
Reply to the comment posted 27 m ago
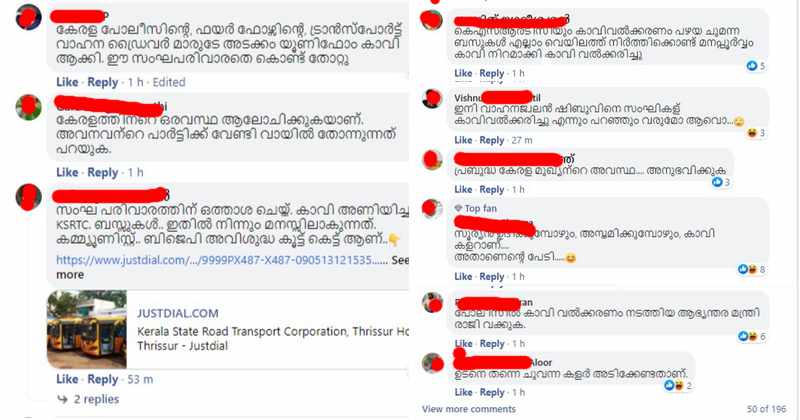pos(492,140)
